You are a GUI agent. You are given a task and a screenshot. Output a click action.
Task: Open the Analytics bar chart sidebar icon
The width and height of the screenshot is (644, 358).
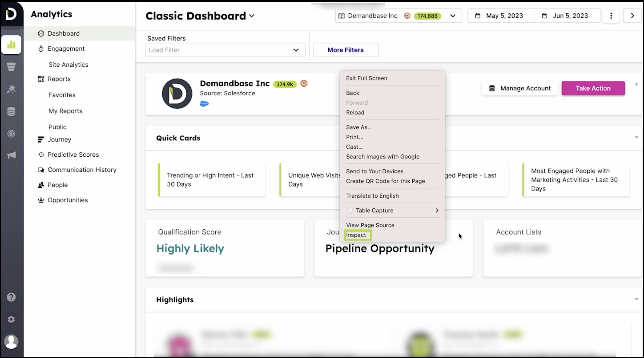[11, 45]
